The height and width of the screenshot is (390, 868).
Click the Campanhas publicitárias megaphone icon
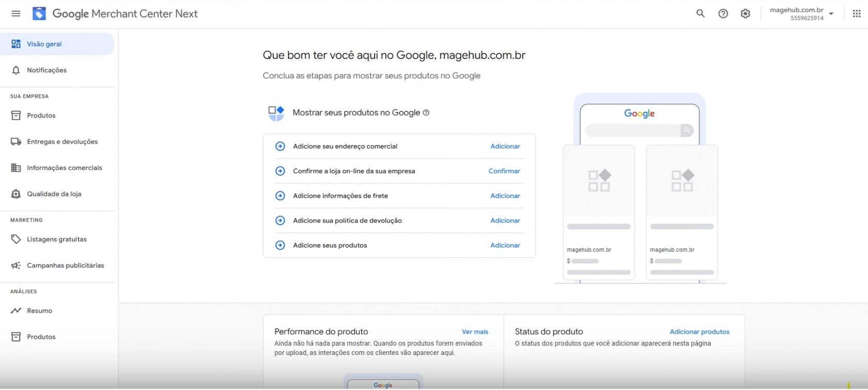pos(16,266)
